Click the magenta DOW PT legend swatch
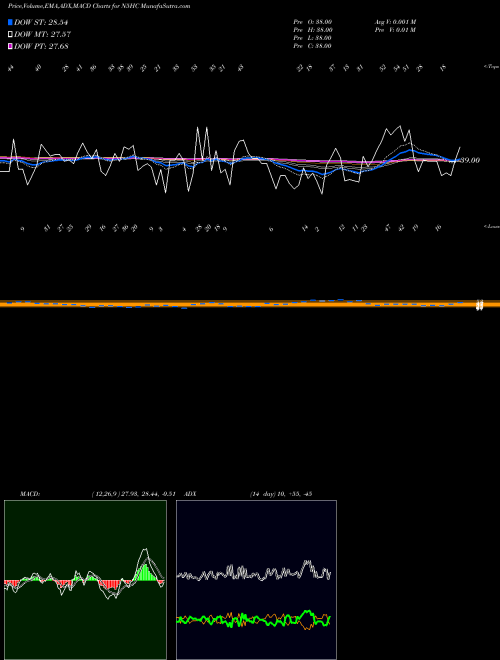 tap(11, 46)
